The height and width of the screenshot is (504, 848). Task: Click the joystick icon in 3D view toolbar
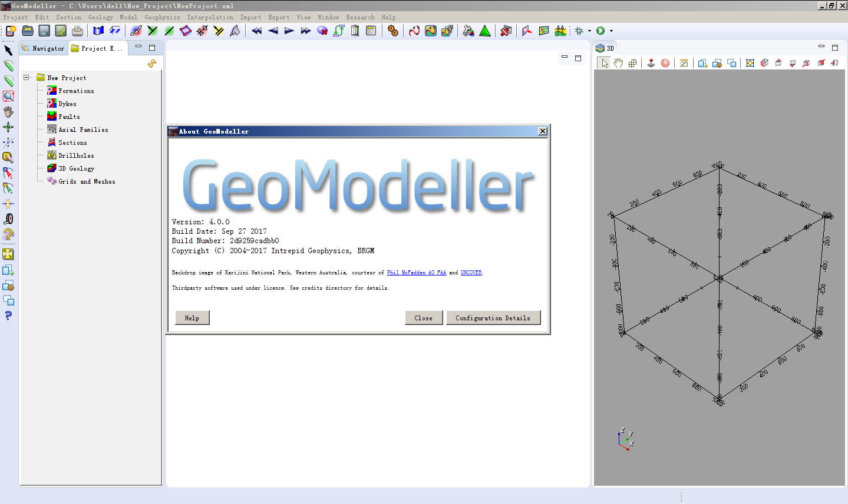[x=651, y=63]
